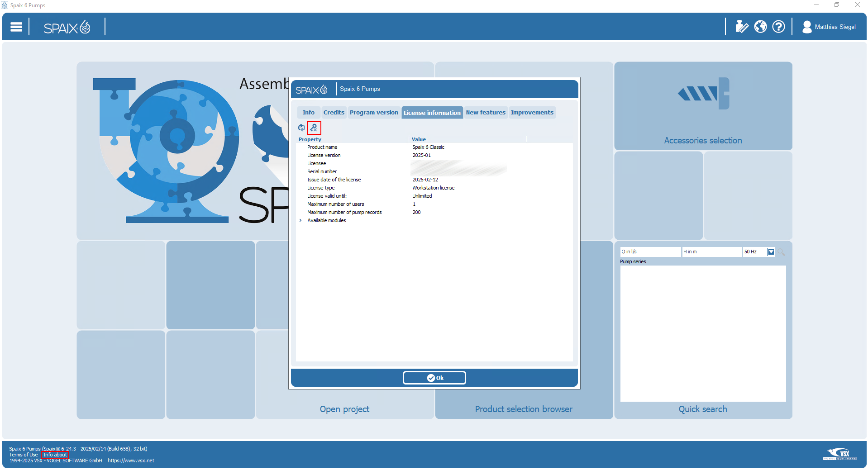This screenshot has width=868, height=470.
Task: Click the build version text in footer
Action: click(x=78, y=449)
